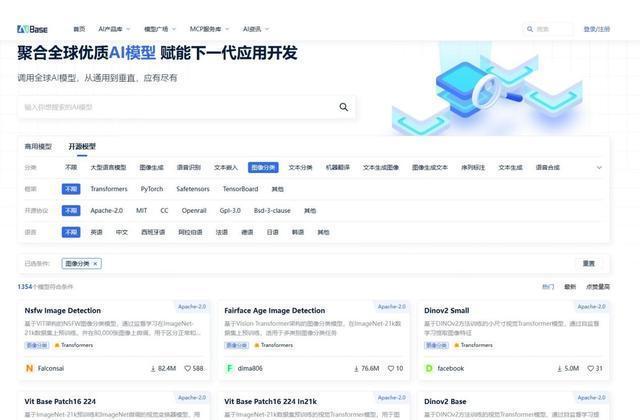The height and width of the screenshot is (420, 640).
Task: Click the download icon beside 82.4M
Action: [x=153, y=369]
